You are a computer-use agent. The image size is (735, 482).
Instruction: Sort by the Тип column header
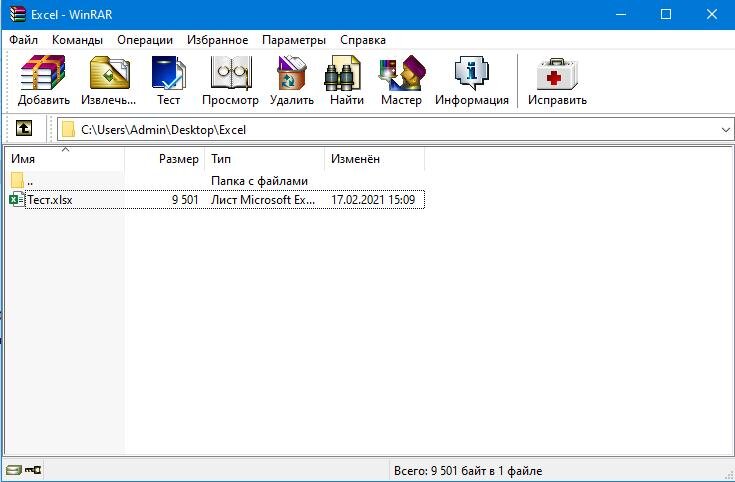pyautogui.click(x=265, y=159)
